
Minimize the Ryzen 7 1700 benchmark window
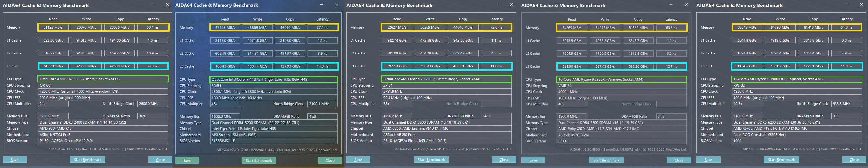(x=496, y=5)
